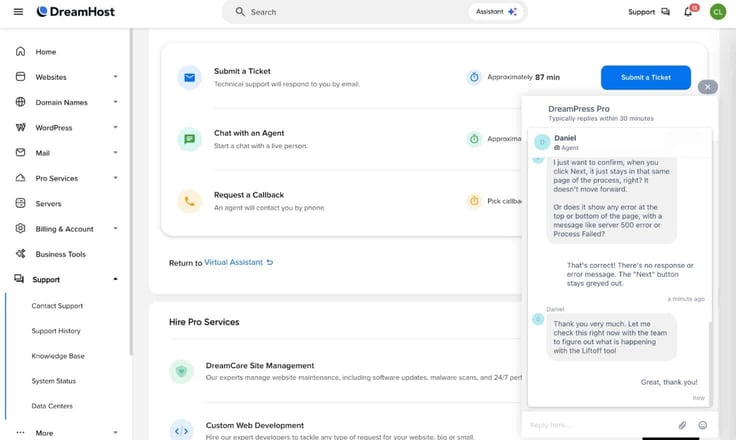Click the chat agent timer icon
736x440 pixels.
coord(474,139)
